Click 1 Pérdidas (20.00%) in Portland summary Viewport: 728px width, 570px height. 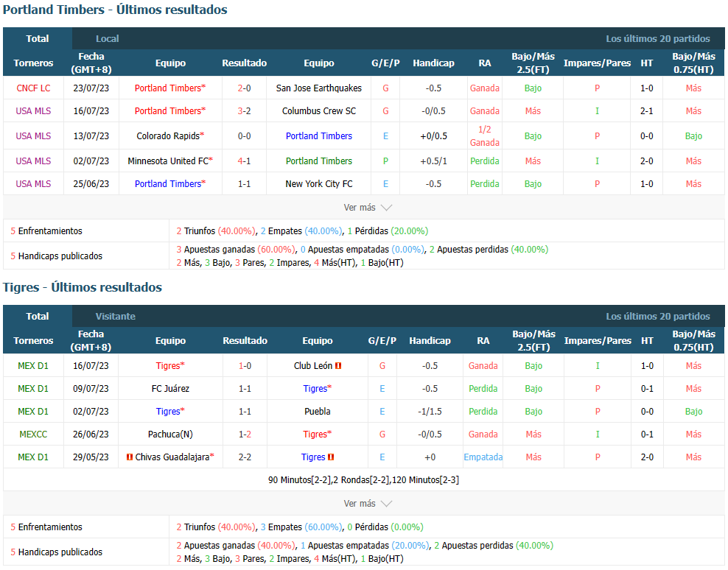[x=388, y=231]
